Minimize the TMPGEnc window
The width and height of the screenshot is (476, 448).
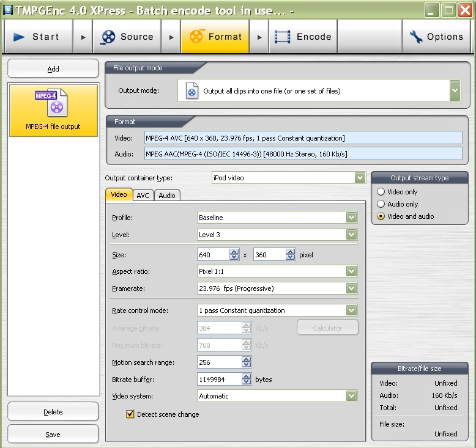[431, 10]
